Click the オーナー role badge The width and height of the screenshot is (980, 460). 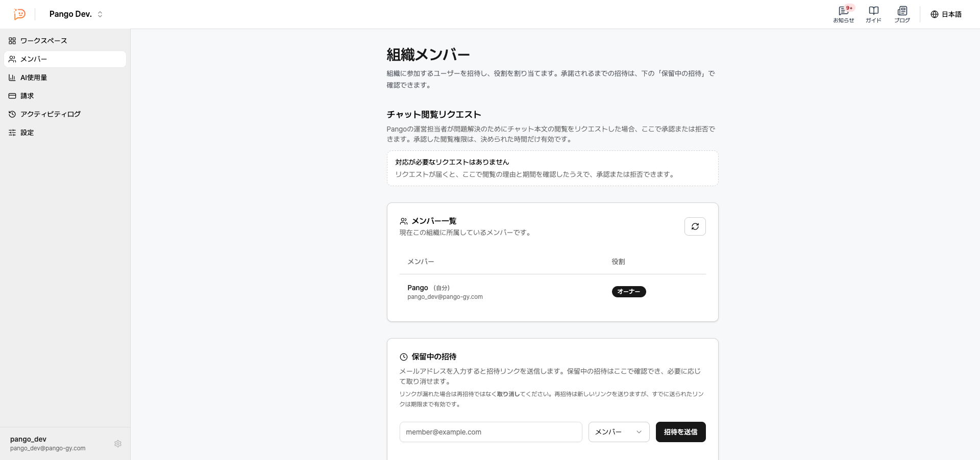pos(629,292)
